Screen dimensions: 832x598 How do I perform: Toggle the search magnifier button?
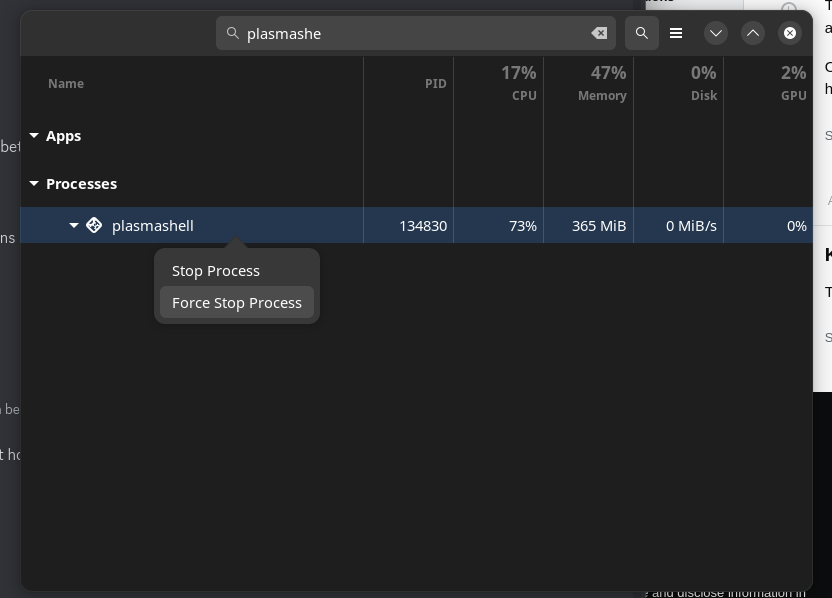pos(642,33)
